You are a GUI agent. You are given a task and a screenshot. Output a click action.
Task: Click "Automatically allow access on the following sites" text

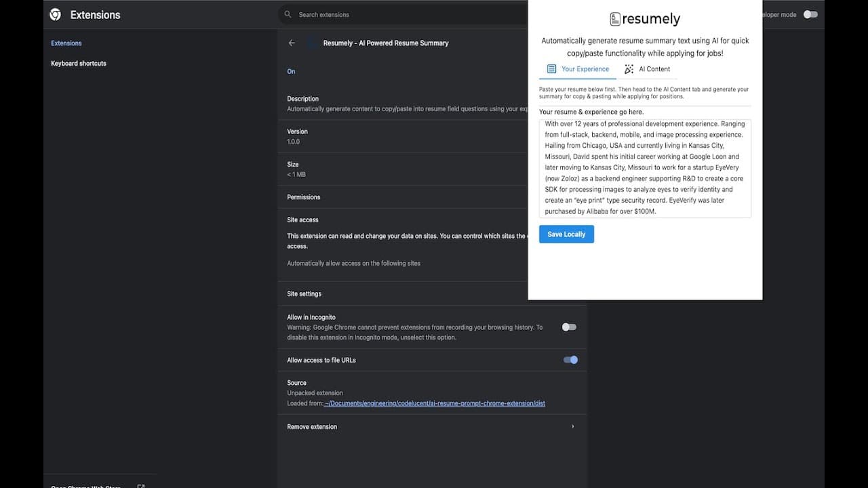[x=353, y=263]
